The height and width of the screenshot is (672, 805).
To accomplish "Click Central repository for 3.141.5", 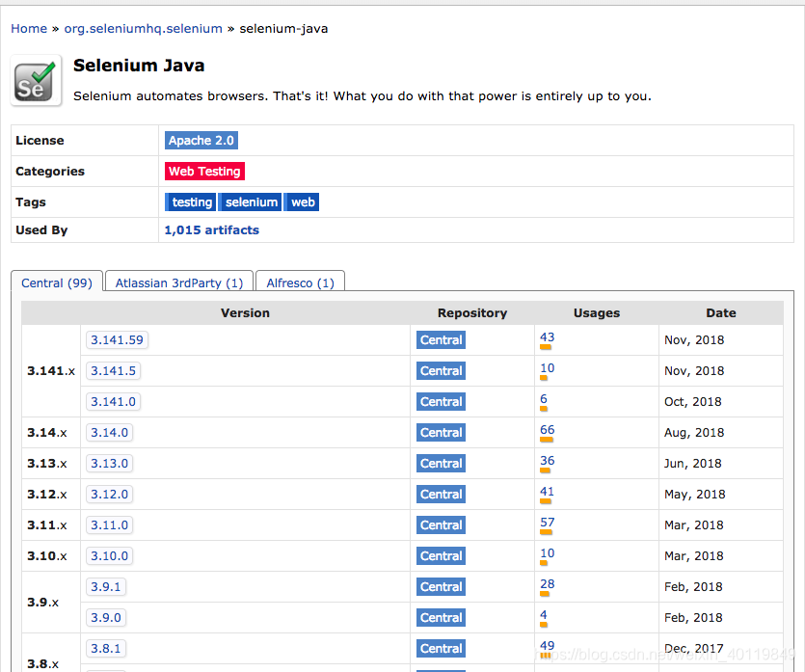I will tap(441, 370).
